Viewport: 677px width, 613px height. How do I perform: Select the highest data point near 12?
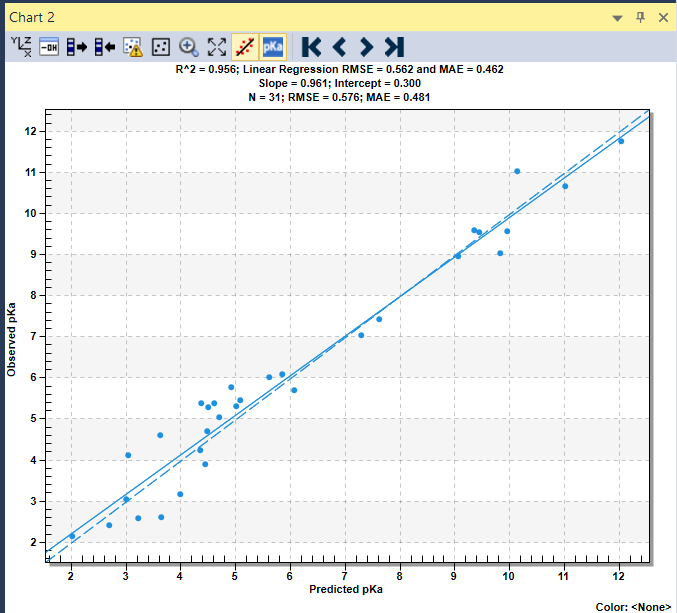(x=621, y=141)
